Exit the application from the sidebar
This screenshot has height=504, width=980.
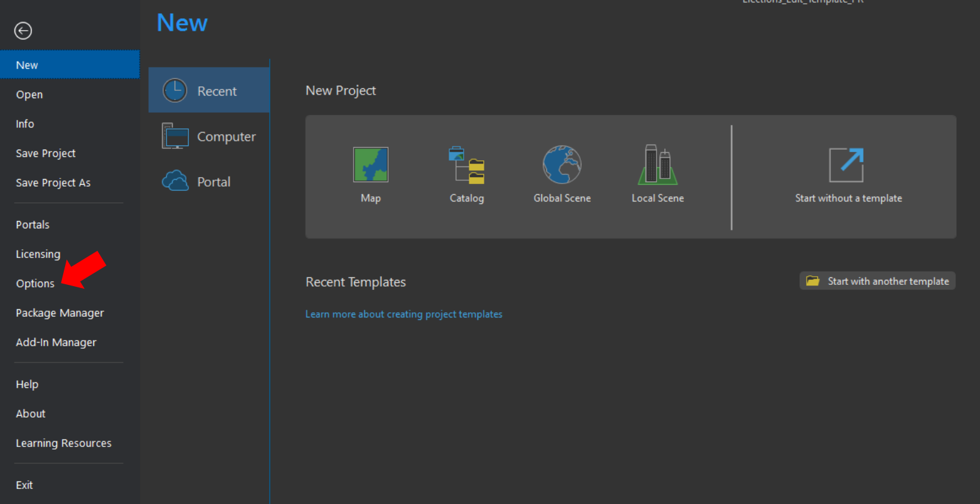(24, 485)
